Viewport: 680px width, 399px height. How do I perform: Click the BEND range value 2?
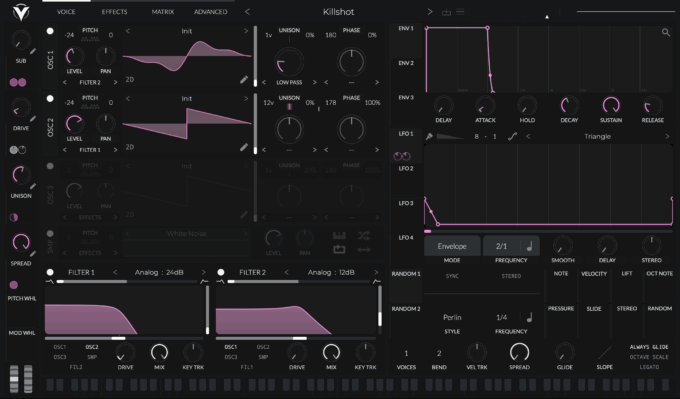click(439, 353)
